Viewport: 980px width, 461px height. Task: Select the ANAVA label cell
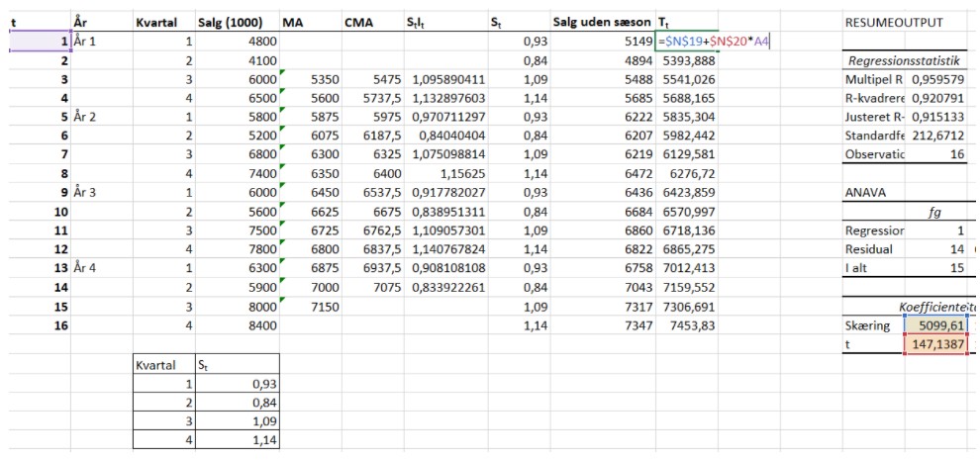(x=873, y=192)
